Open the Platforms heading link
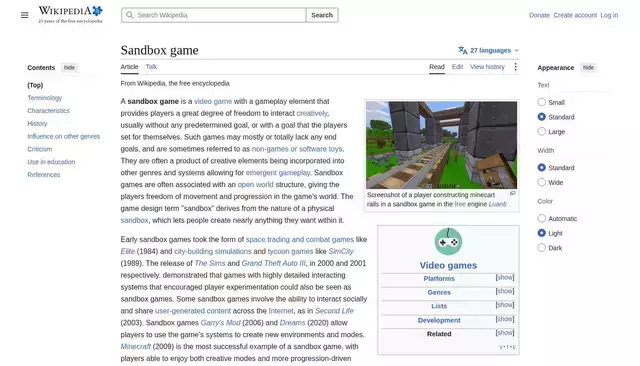 pyautogui.click(x=439, y=279)
